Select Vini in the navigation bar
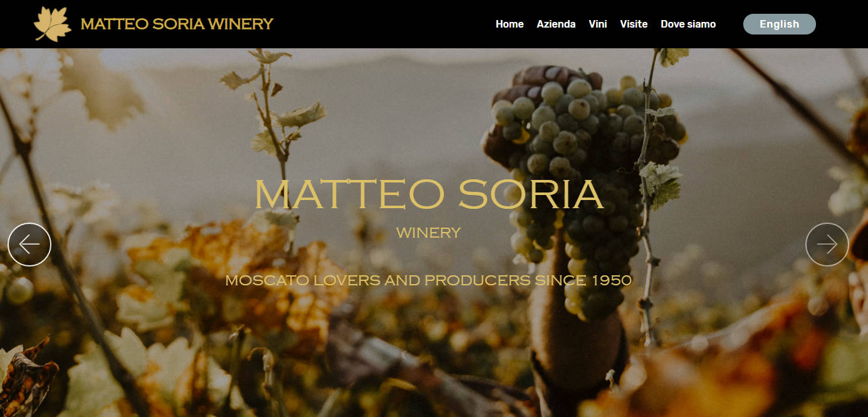The width and height of the screenshot is (868, 417). tap(598, 24)
